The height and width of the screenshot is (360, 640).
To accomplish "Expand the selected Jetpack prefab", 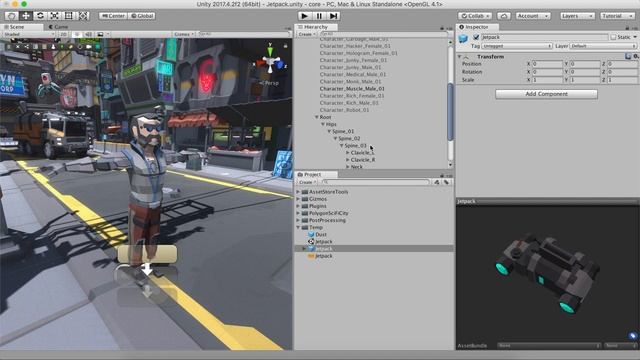I will [x=304, y=249].
